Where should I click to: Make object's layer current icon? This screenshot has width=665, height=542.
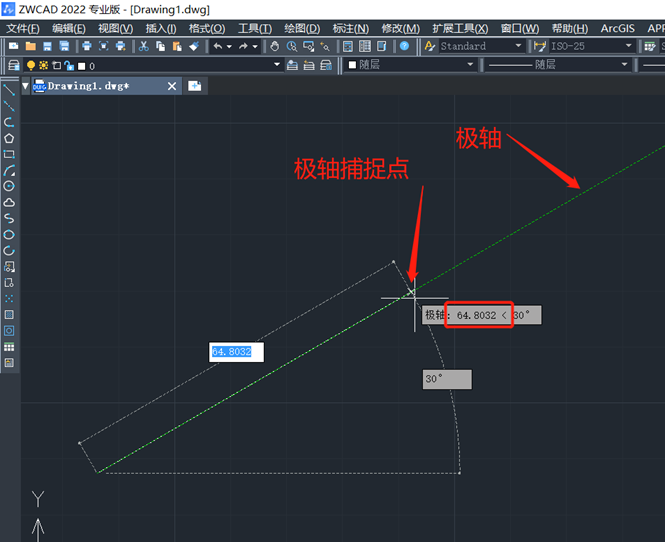point(292,65)
